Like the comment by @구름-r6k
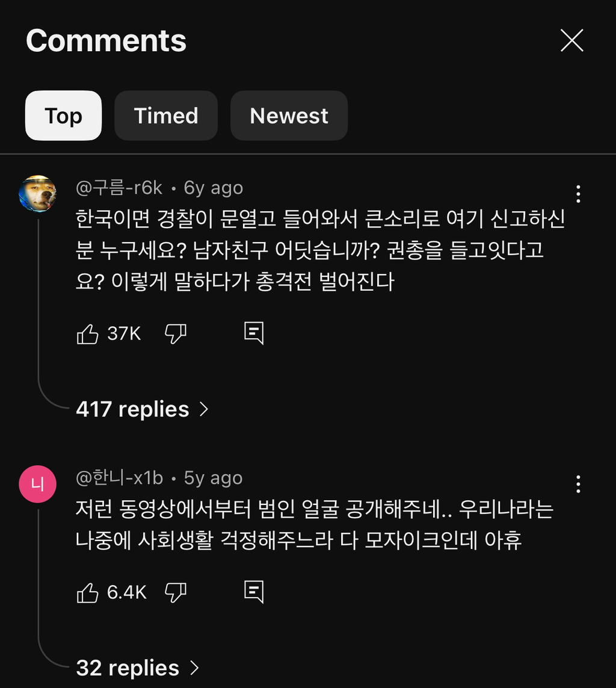The height and width of the screenshot is (688, 616). pos(88,333)
